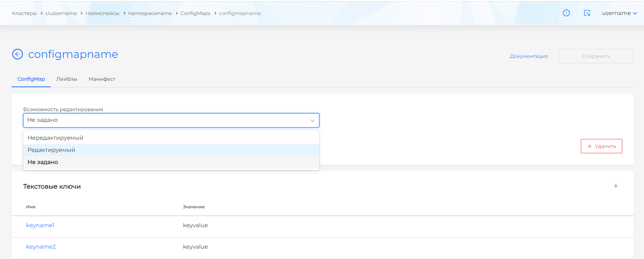Pick 'Не задано' option in the list
644x259 pixels.
[43, 162]
